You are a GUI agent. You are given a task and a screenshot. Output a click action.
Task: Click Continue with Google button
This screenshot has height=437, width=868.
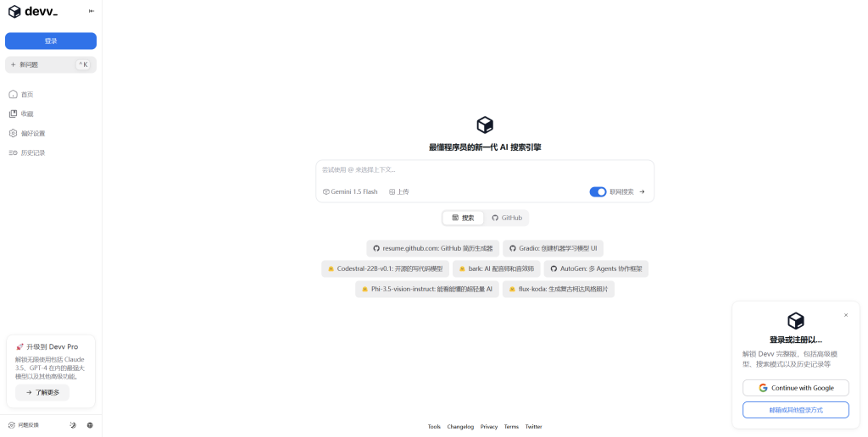[x=795, y=388]
